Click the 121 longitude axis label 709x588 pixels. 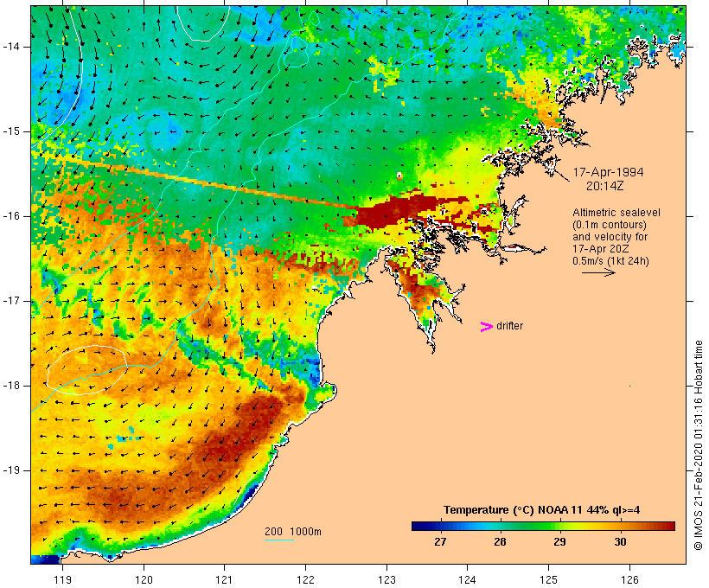(224, 580)
